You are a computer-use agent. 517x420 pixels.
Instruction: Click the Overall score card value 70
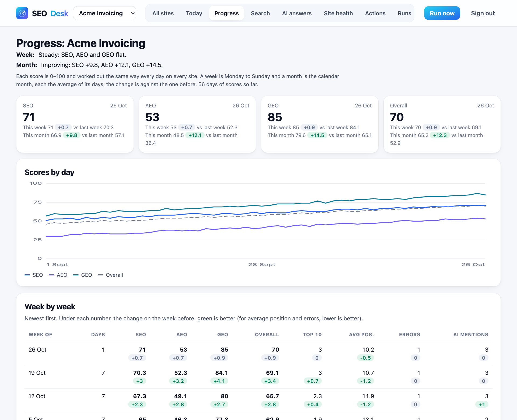pos(397,117)
